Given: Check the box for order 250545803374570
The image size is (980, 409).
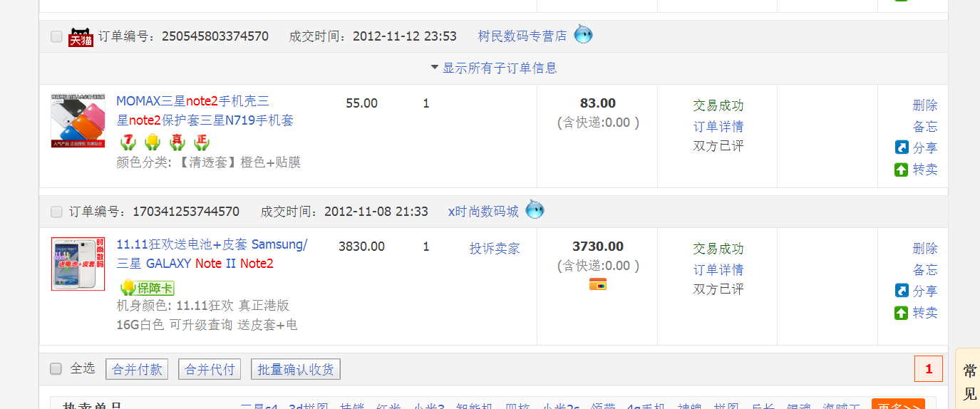Looking at the screenshot, I should coord(56,36).
